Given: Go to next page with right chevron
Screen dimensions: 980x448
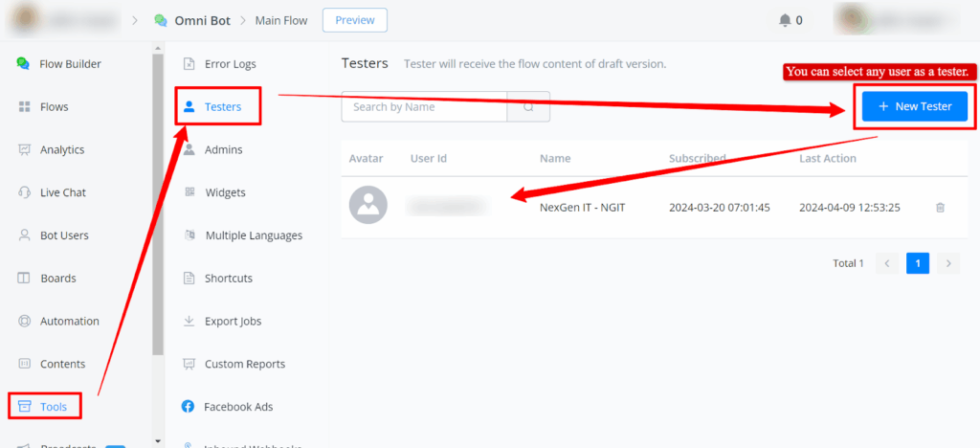Looking at the screenshot, I should coord(947,263).
